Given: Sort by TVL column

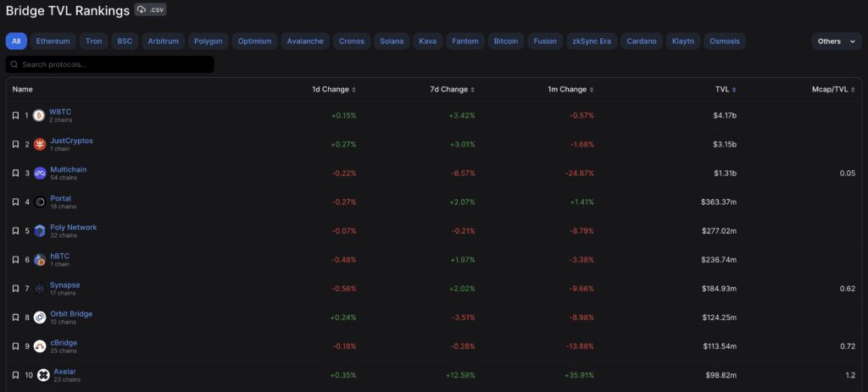Looking at the screenshot, I should 726,89.
